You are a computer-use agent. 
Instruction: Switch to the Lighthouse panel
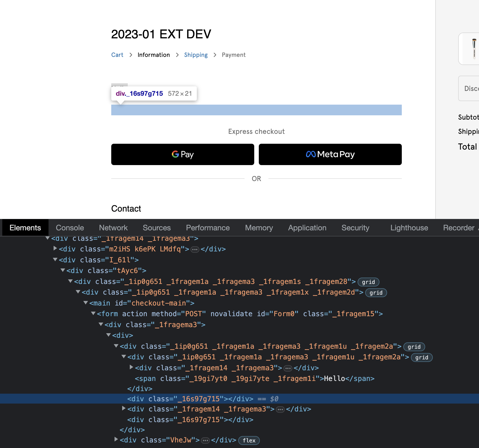point(409,228)
